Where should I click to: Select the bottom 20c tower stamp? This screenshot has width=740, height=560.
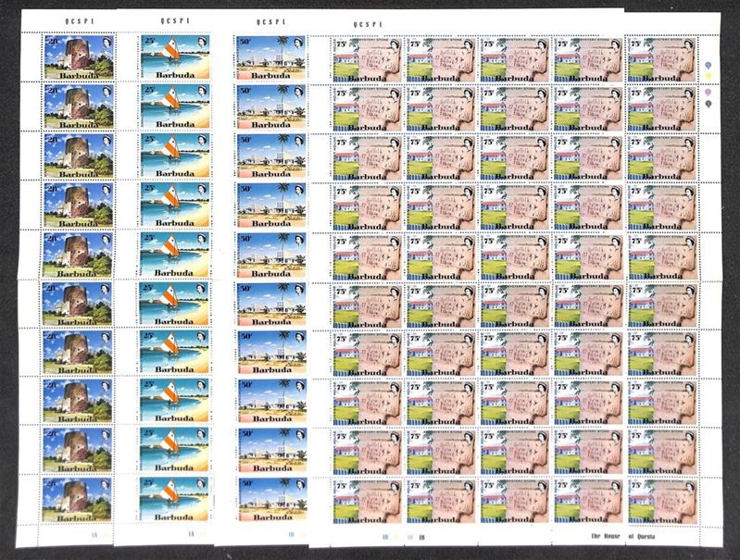click(x=77, y=499)
